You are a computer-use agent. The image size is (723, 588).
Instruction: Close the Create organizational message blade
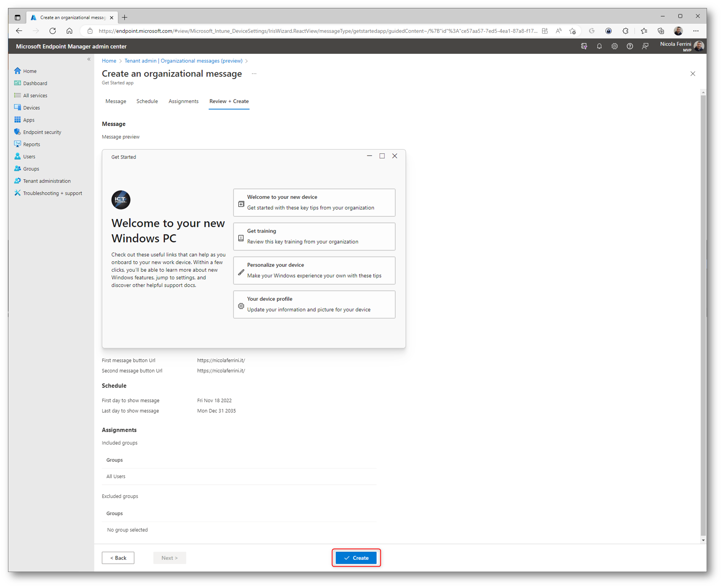tap(692, 74)
